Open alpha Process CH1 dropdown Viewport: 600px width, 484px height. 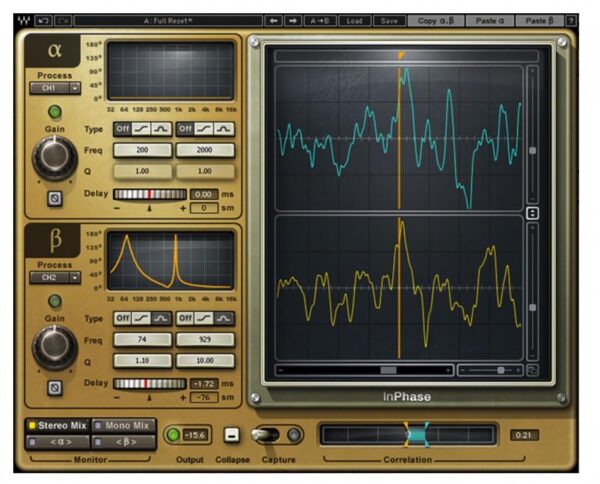(x=55, y=88)
